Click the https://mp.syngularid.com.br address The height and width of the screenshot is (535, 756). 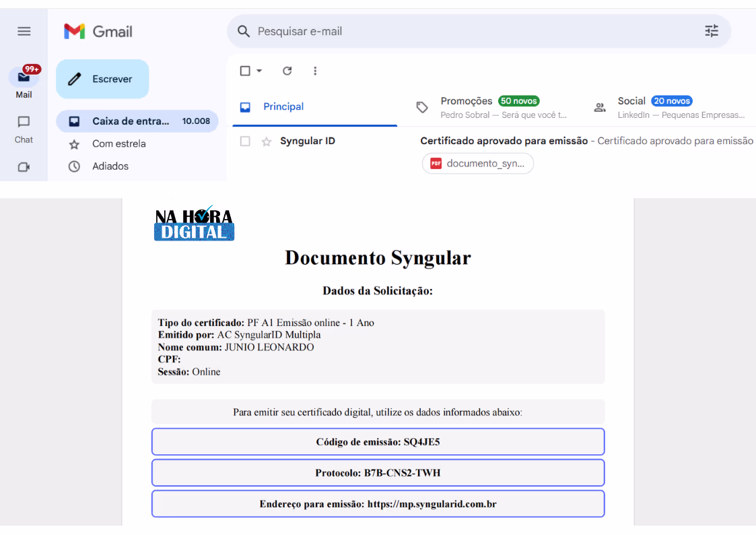click(x=432, y=504)
